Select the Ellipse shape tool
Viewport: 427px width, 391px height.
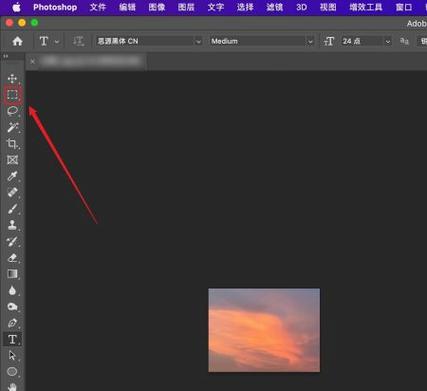point(12,371)
